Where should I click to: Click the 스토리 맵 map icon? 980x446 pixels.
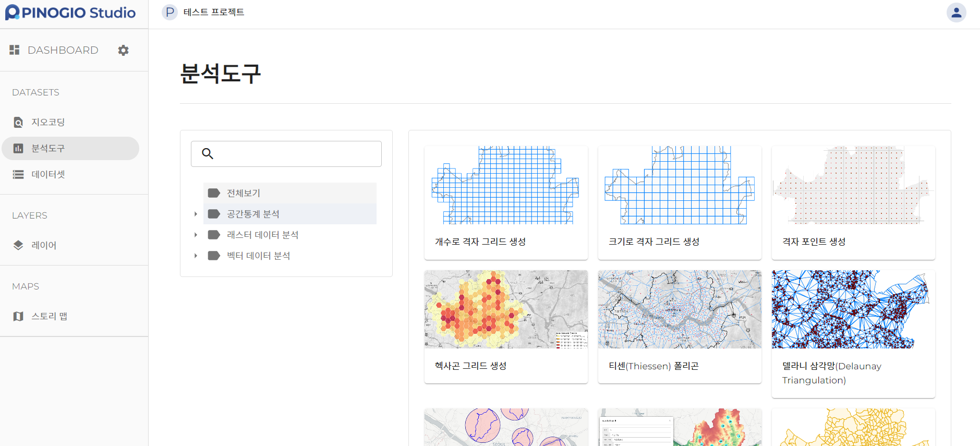coord(18,316)
